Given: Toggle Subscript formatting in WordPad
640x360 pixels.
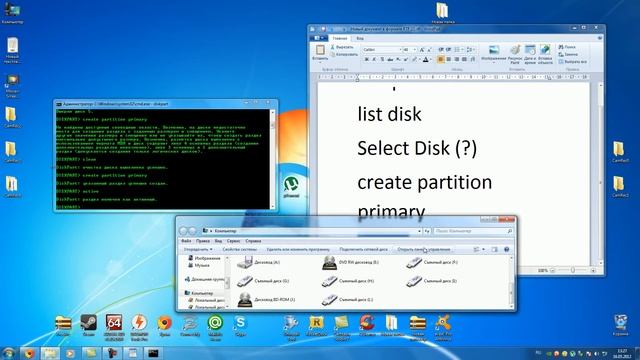Looking at the screenshot, I should 398,60.
